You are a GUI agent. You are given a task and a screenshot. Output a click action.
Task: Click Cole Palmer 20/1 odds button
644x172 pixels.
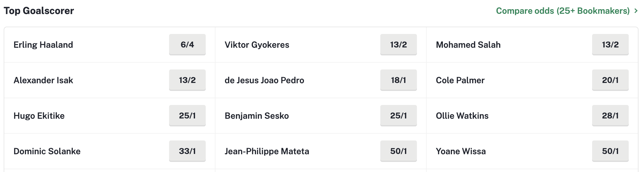[610, 80]
